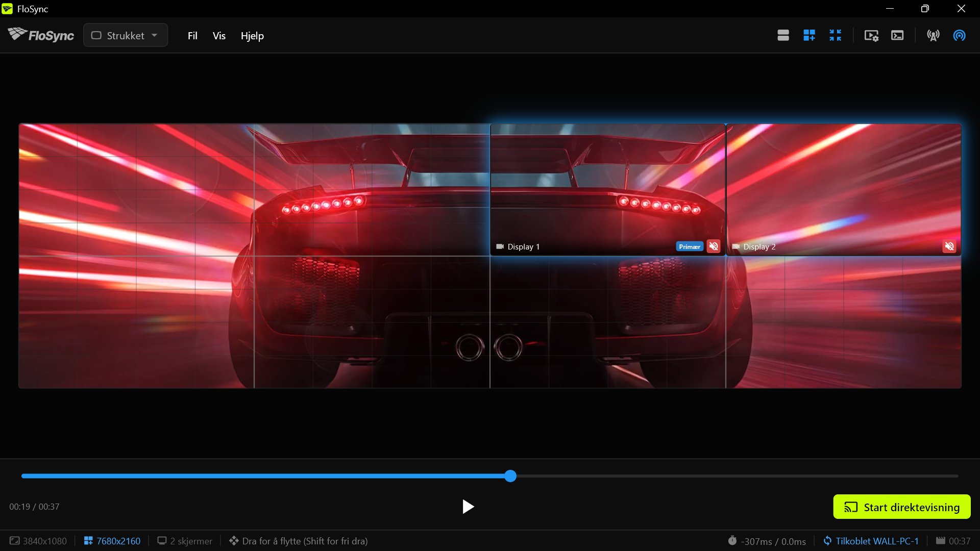Viewport: 980px width, 551px height.
Task: Click Start direktevisning button
Action: pyautogui.click(x=902, y=507)
